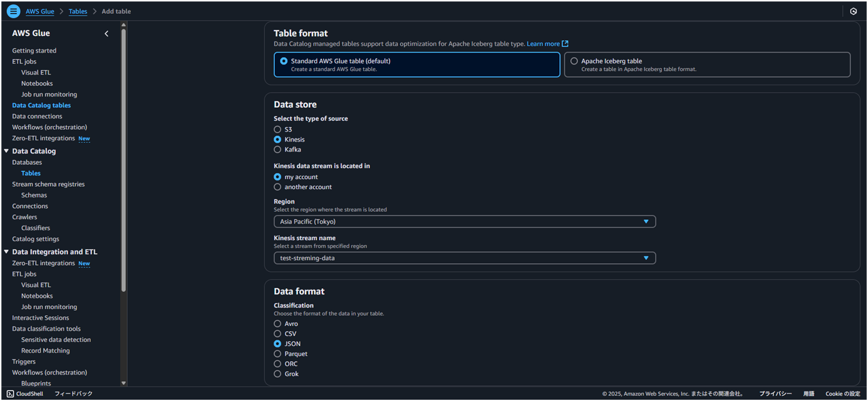The height and width of the screenshot is (401, 868).
Task: Choose Kafka as the source type
Action: click(x=277, y=150)
